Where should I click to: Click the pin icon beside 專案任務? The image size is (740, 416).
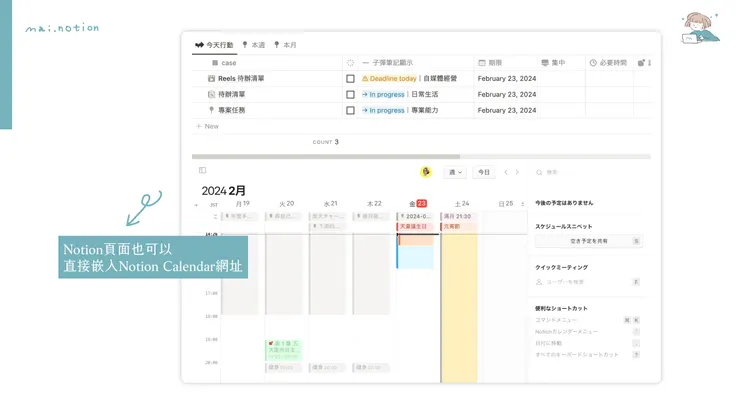pos(211,110)
